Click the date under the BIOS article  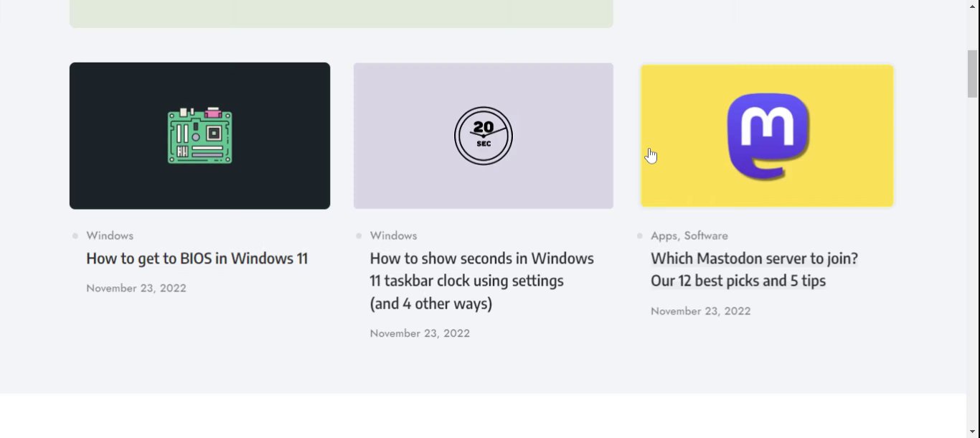click(136, 288)
